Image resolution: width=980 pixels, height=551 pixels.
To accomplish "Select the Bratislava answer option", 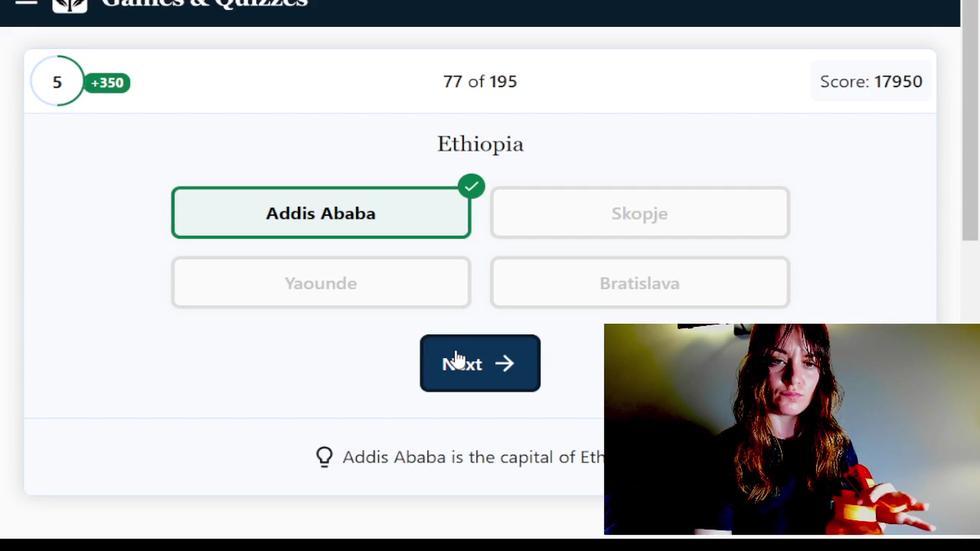I will coord(640,283).
